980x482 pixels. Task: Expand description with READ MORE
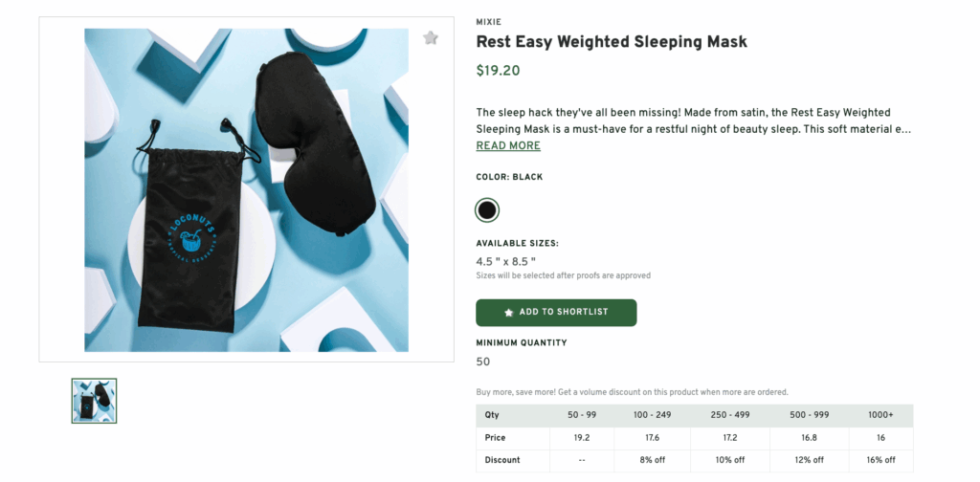508,146
